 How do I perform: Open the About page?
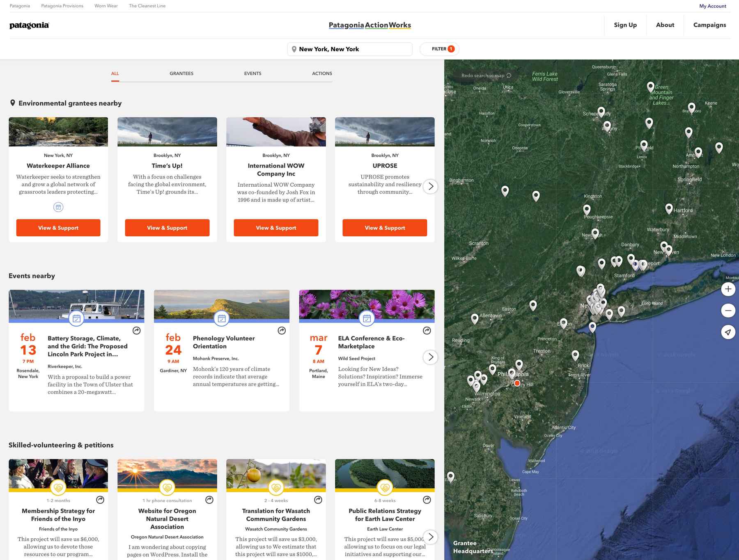[665, 25]
